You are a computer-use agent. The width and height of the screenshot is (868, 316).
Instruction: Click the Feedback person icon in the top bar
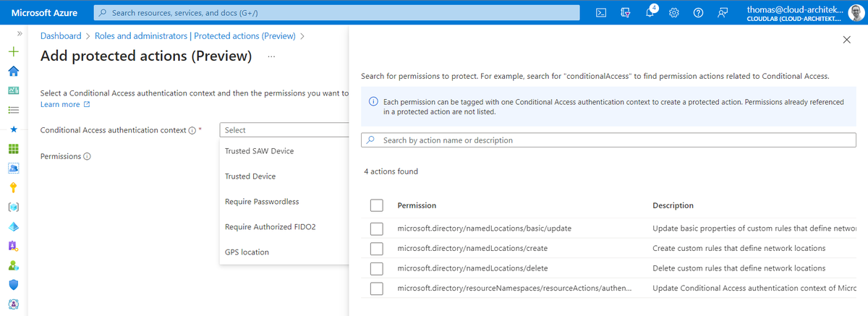(x=723, y=13)
